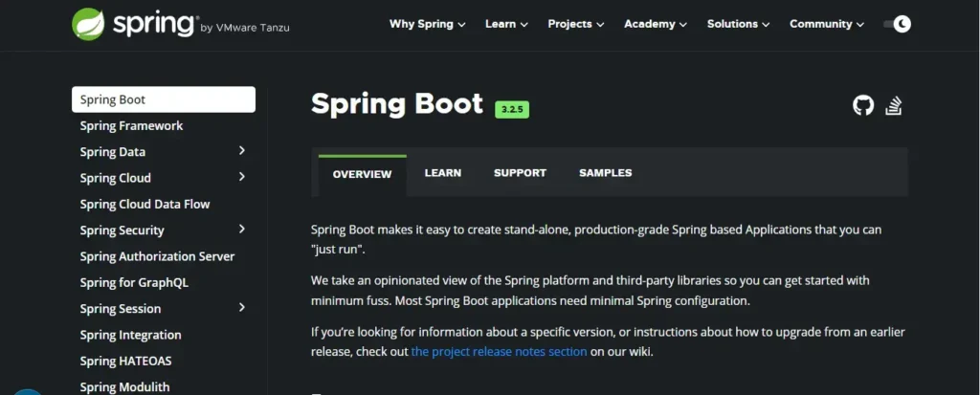Expand the Spring Cloud chevron
Viewport: 980px width, 395px height.
click(x=242, y=177)
